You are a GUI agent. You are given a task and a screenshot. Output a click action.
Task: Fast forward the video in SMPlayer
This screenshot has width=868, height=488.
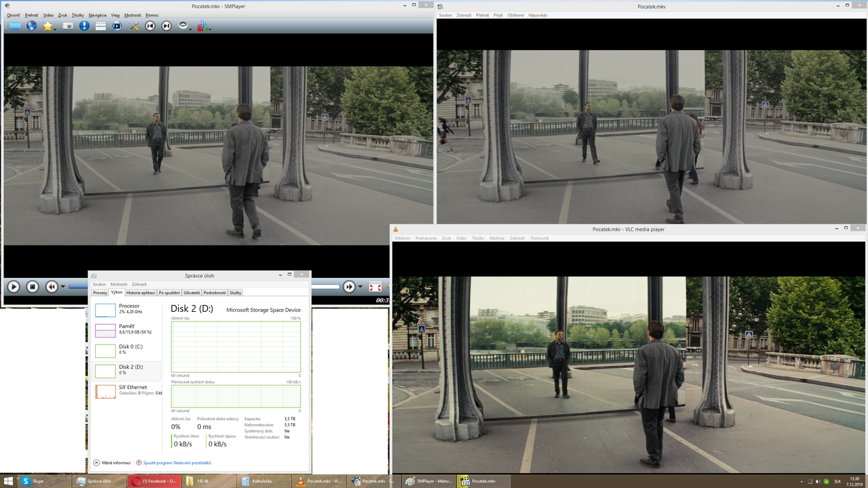349,287
